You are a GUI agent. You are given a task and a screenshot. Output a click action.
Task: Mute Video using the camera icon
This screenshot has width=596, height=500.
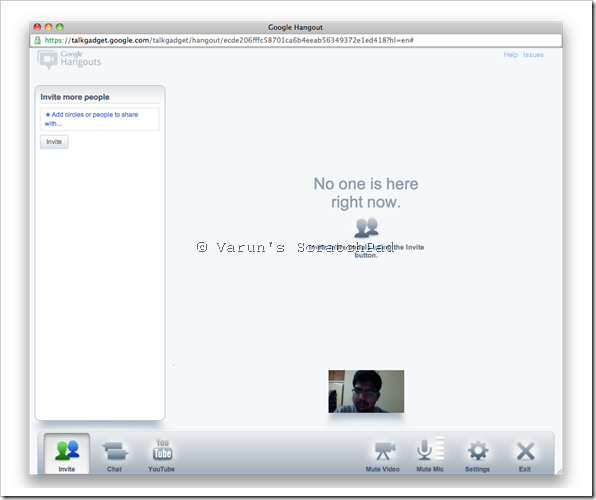coord(383,456)
